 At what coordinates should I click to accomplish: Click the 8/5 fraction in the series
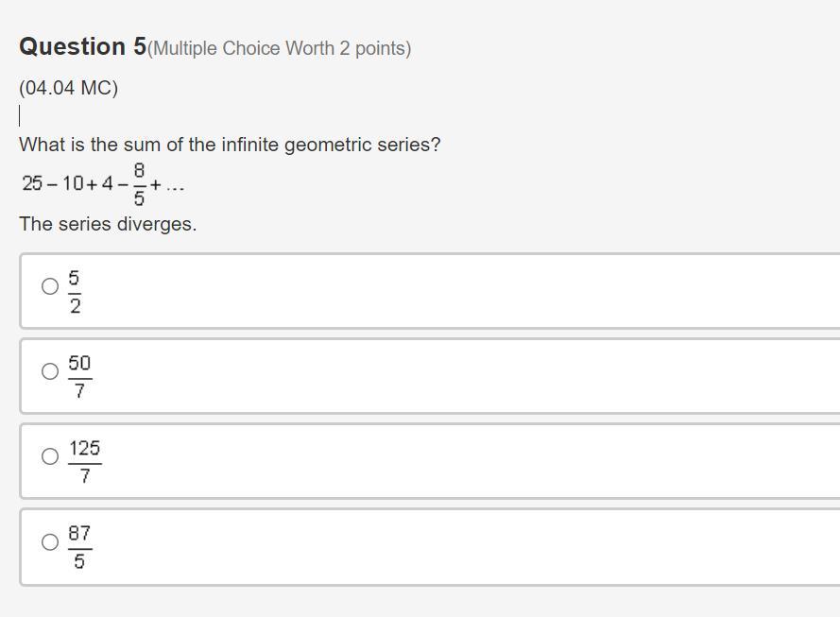click(139, 183)
